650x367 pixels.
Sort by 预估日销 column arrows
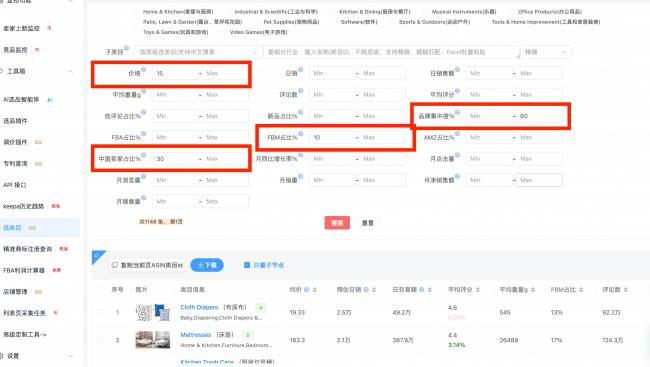374,289
